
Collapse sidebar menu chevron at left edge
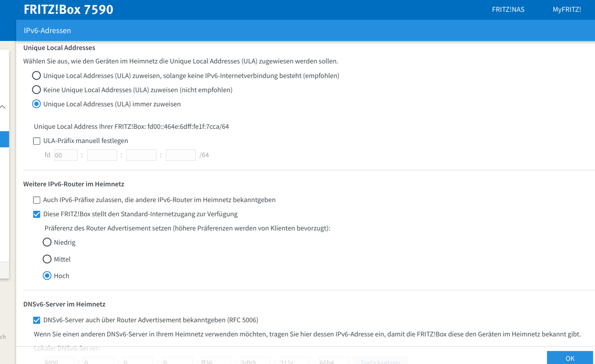point(3,107)
